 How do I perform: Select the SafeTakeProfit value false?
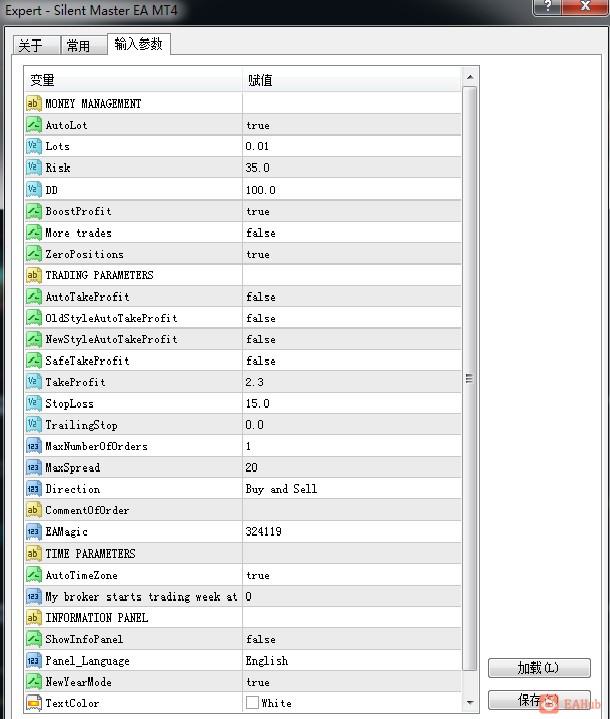[x=261, y=361]
